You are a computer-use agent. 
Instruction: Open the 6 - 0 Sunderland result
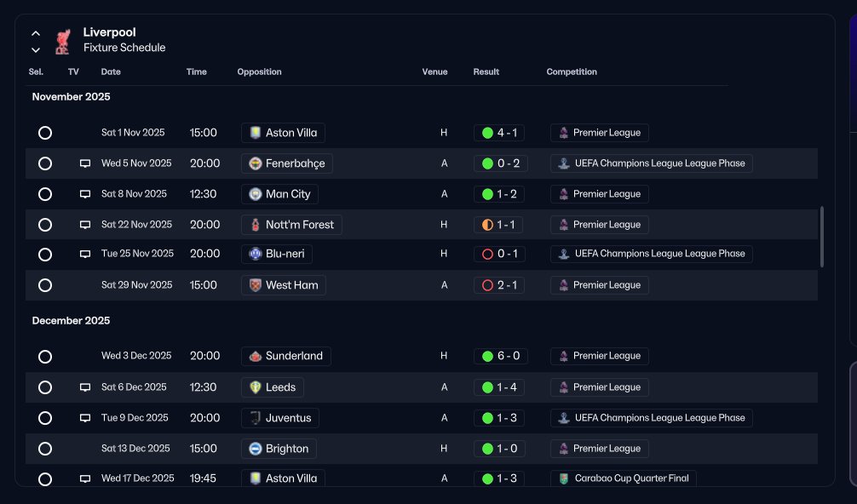[501, 356]
